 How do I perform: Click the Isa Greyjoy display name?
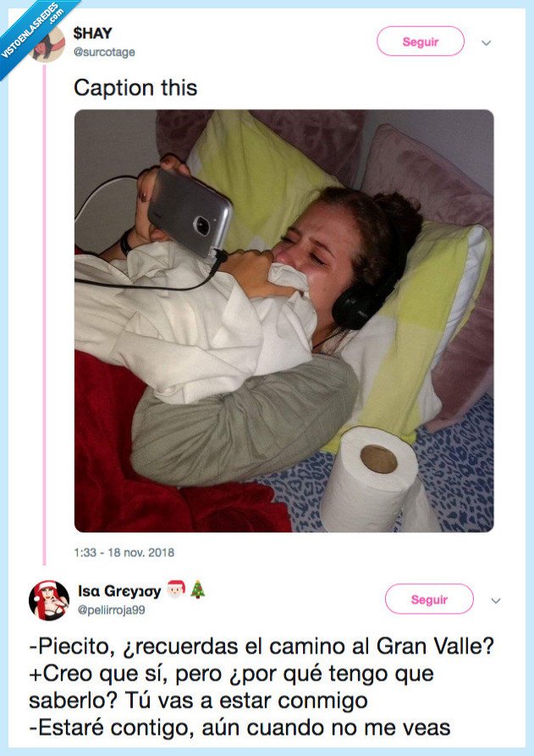tap(119, 591)
